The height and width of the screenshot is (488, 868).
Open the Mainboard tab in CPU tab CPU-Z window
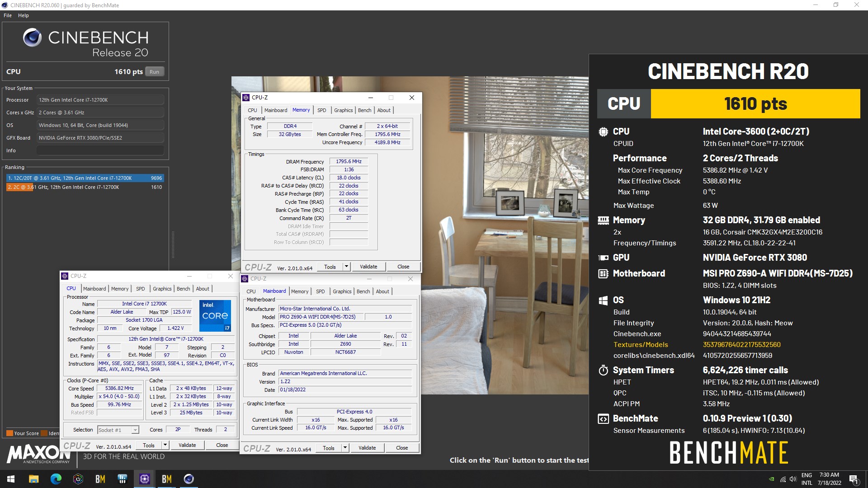pyautogui.click(x=94, y=289)
